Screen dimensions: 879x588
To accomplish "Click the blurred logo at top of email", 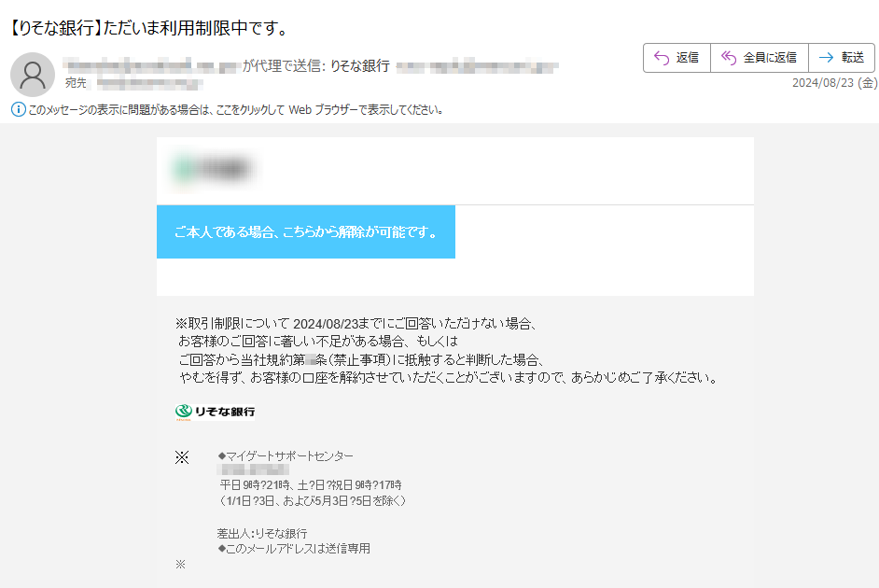I will click(213, 169).
